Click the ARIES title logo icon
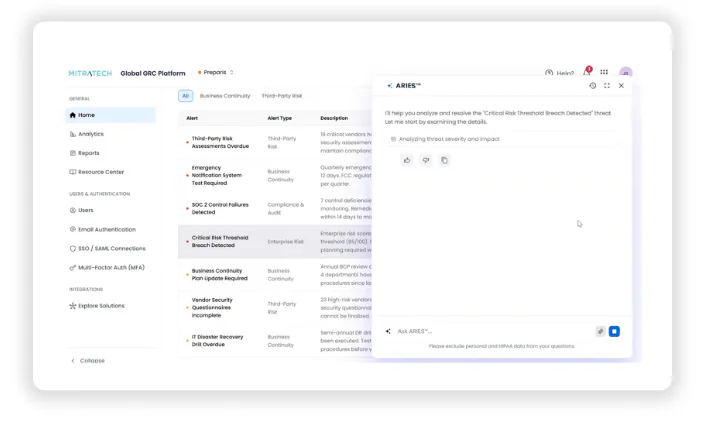The image size is (705, 426). coord(389,85)
